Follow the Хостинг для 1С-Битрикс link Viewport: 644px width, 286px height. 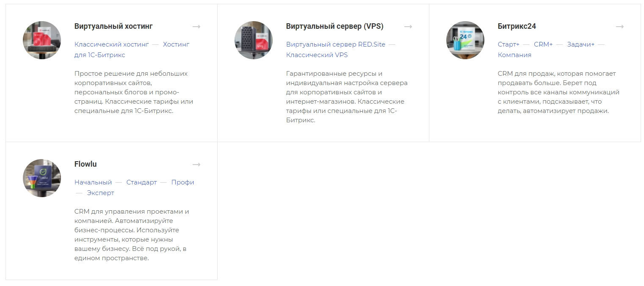pos(132,49)
